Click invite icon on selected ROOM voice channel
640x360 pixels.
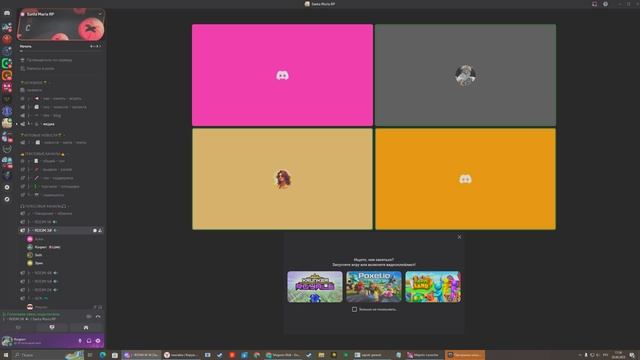pos(100,231)
